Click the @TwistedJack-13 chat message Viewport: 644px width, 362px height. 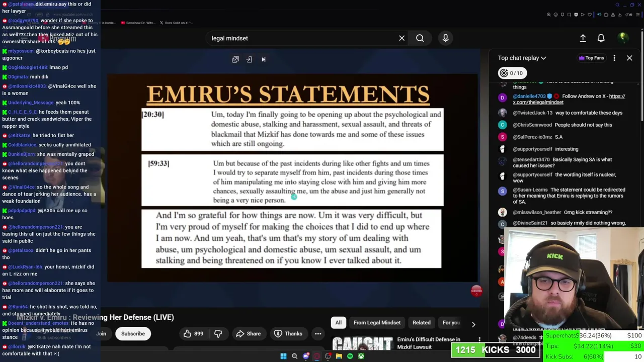tap(563, 113)
